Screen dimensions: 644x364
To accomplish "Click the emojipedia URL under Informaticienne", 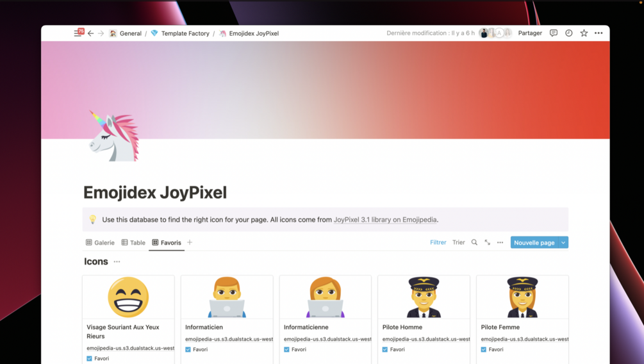I will point(327,339).
